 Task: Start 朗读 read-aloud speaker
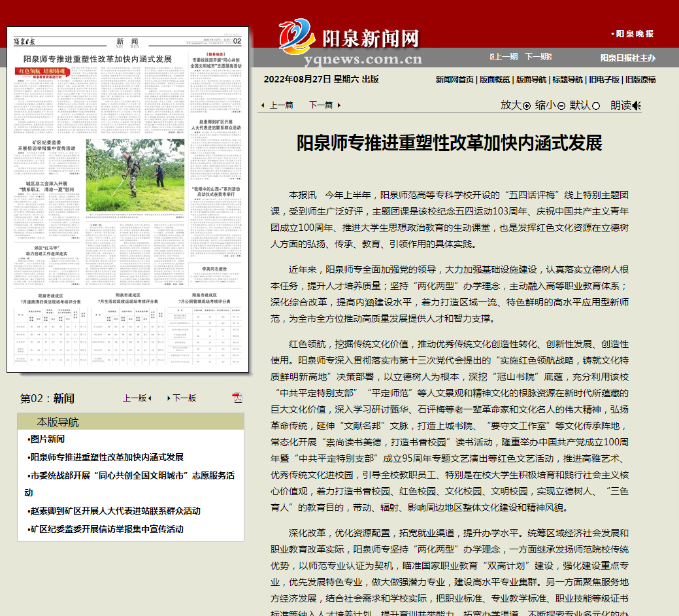pyautogui.click(x=625, y=105)
